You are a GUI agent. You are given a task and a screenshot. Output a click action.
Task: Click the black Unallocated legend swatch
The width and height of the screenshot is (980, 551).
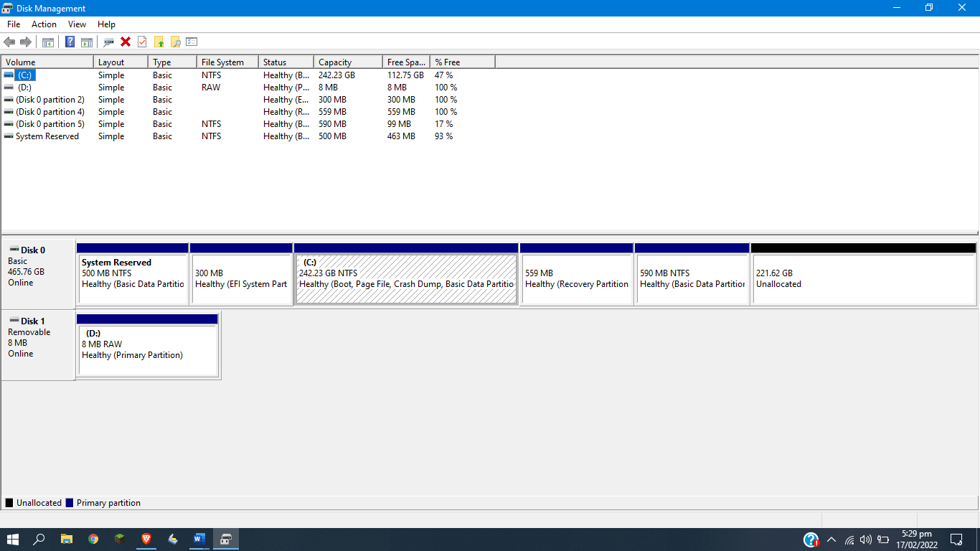pos(9,503)
